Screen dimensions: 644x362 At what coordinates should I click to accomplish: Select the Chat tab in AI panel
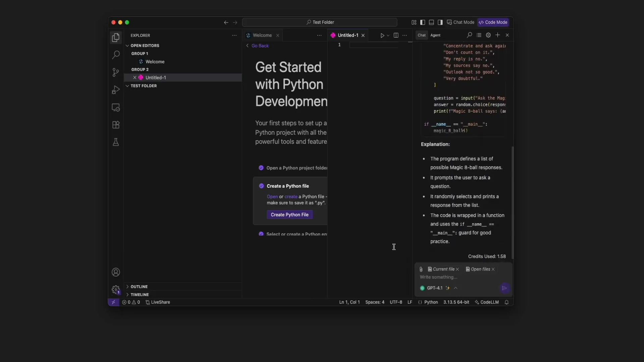(422, 35)
